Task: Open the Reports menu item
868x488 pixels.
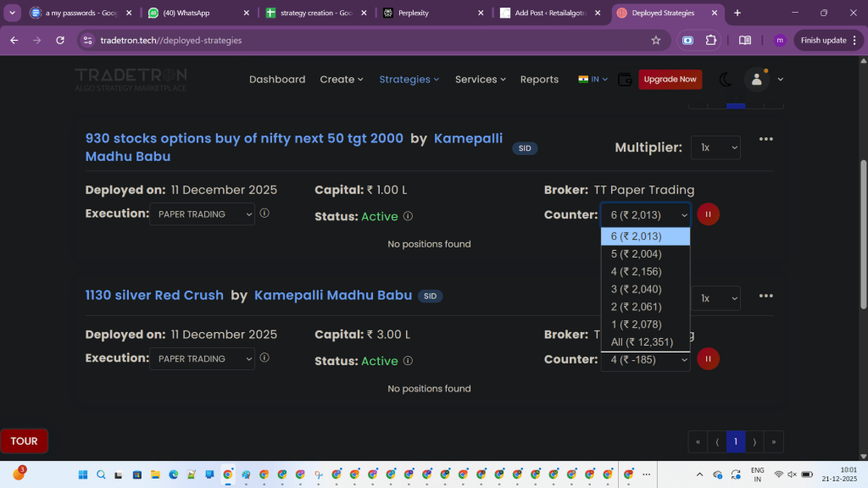Action: pyautogui.click(x=539, y=80)
